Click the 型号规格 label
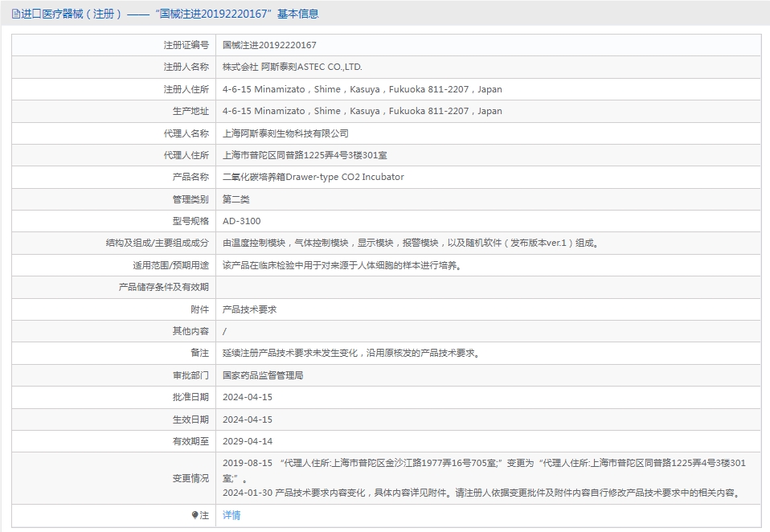 point(190,221)
